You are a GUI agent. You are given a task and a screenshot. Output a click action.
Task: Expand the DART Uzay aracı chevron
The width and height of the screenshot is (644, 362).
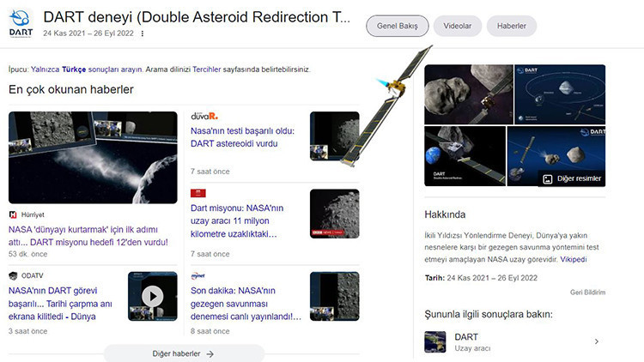(x=596, y=341)
